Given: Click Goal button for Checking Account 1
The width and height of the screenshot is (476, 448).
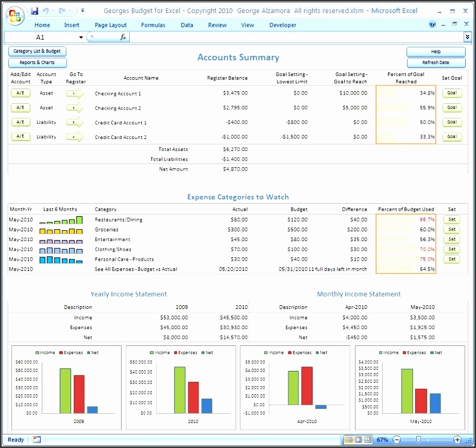Looking at the screenshot, I should click(x=452, y=93).
